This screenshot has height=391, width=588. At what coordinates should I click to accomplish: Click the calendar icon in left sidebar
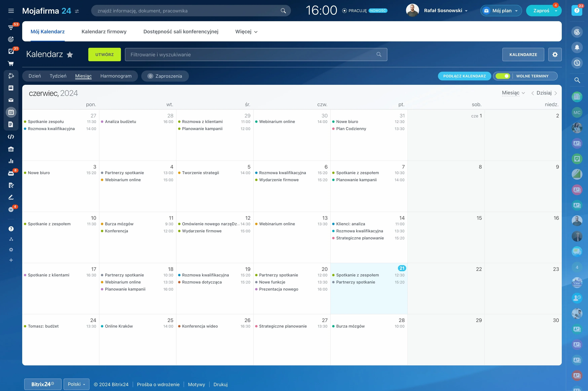click(x=11, y=112)
